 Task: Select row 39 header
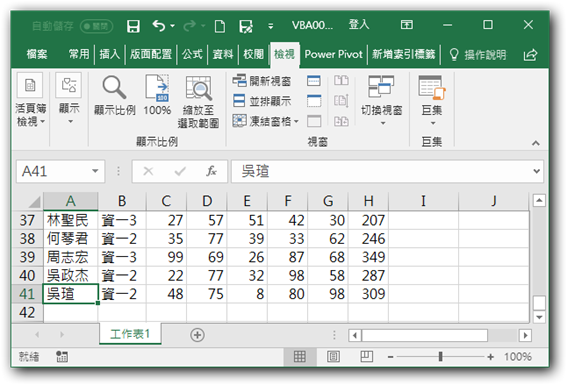(27, 257)
